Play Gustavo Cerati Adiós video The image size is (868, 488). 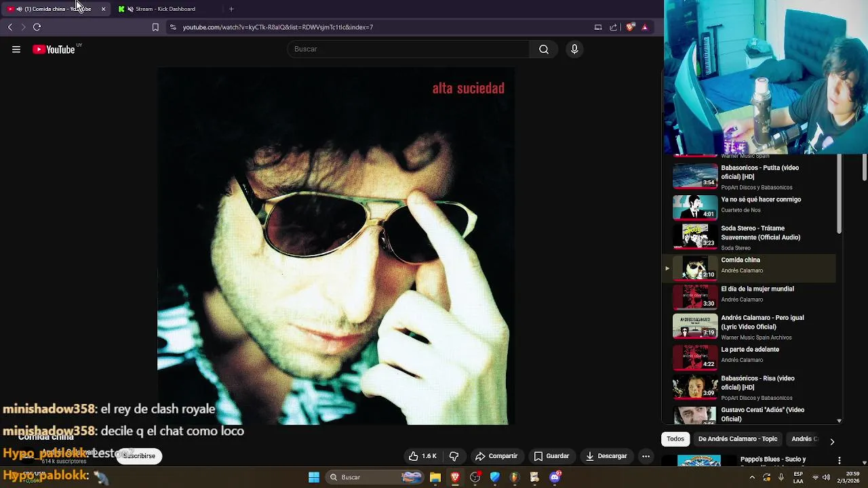tap(749, 414)
